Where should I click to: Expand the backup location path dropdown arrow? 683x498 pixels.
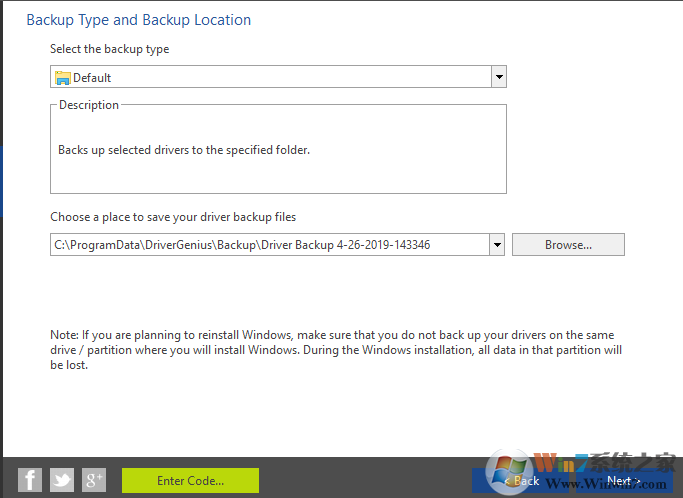pyautogui.click(x=497, y=245)
